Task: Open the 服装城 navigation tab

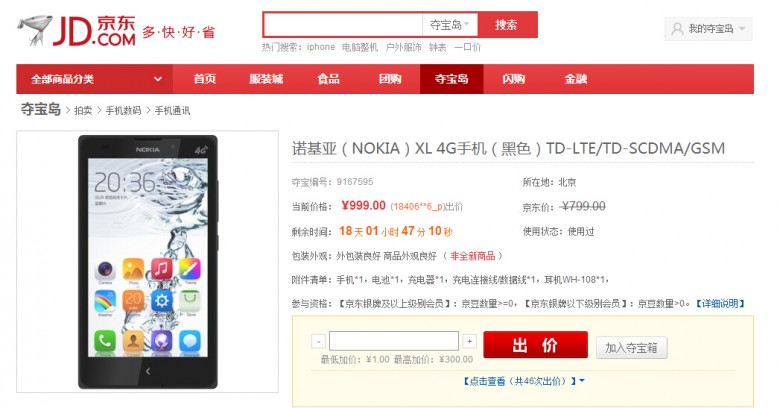Action: point(266,79)
